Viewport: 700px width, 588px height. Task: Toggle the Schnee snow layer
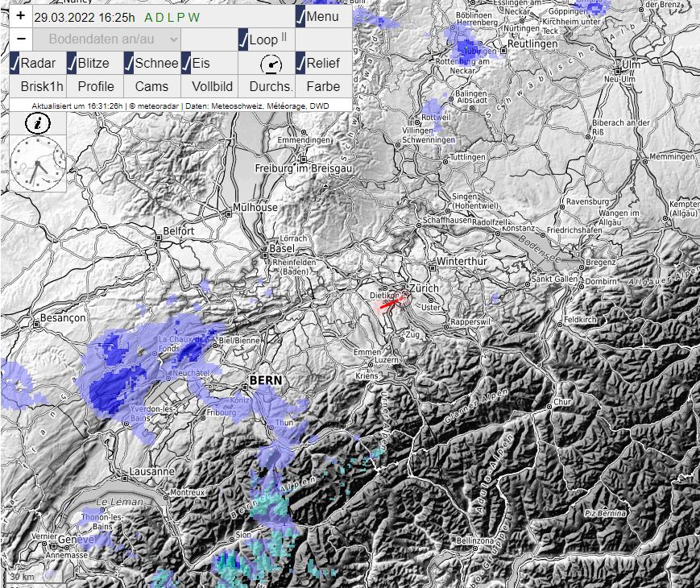point(129,63)
